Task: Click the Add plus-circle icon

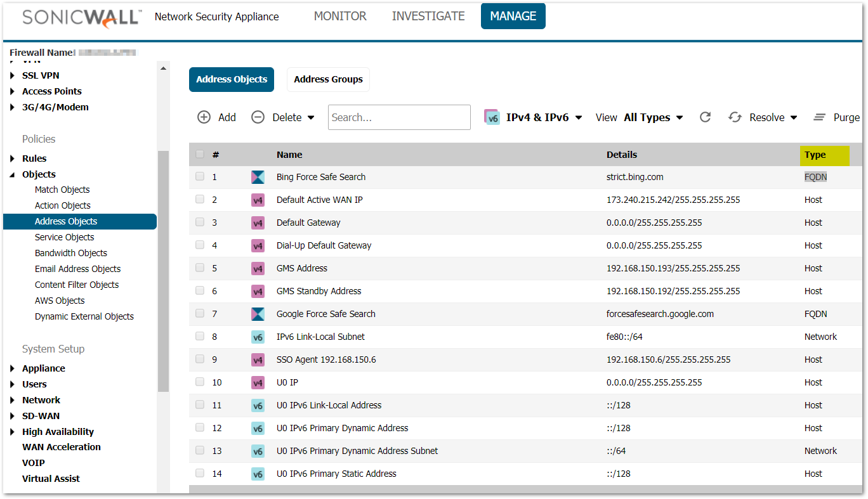Action: point(204,117)
